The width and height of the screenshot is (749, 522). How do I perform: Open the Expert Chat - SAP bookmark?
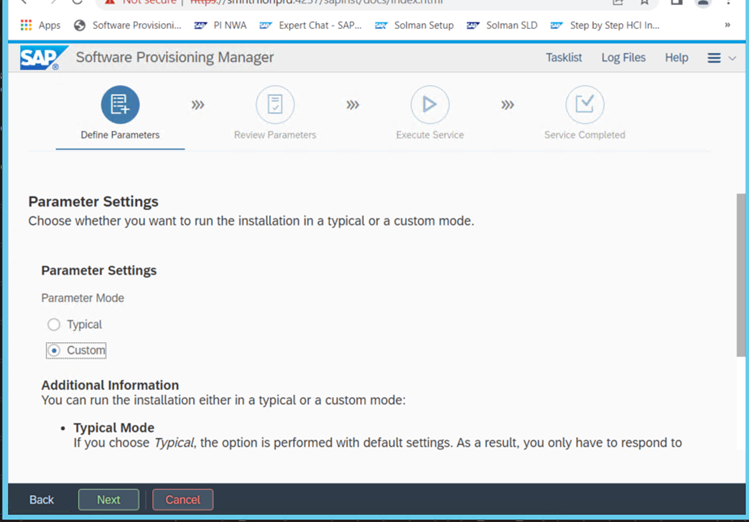tap(310, 25)
